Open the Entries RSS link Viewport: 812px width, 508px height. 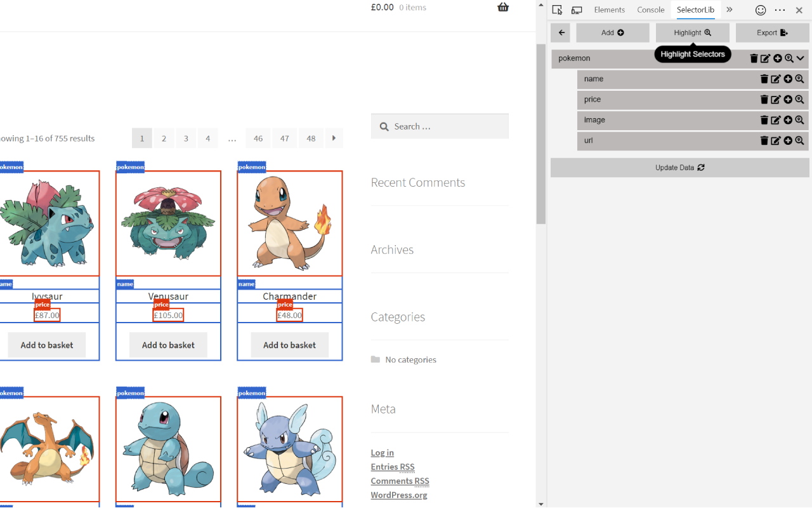(393, 467)
